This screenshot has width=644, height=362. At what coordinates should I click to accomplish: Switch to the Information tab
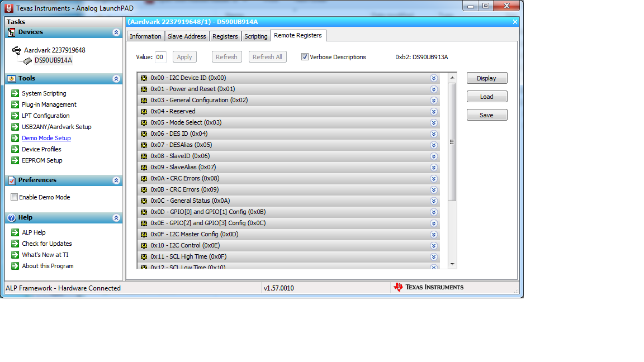pos(145,36)
